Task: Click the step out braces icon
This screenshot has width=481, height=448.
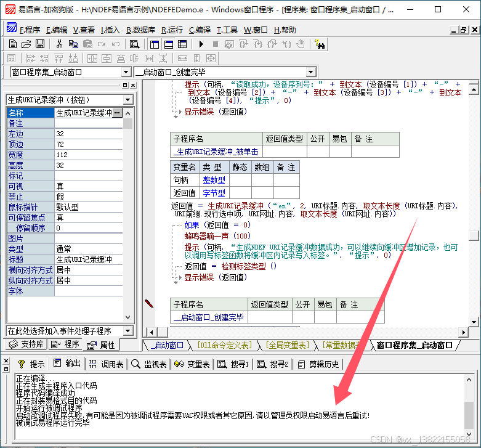Action: 272,44
